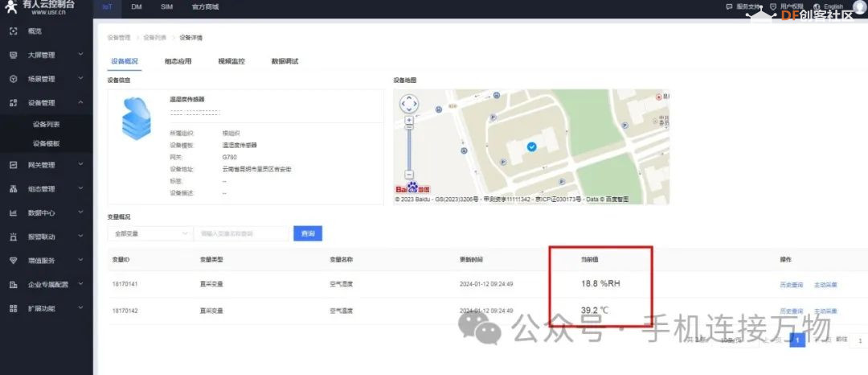868x375 pixels.
Task: Click the G780 gateway value
Action: [x=229, y=157]
